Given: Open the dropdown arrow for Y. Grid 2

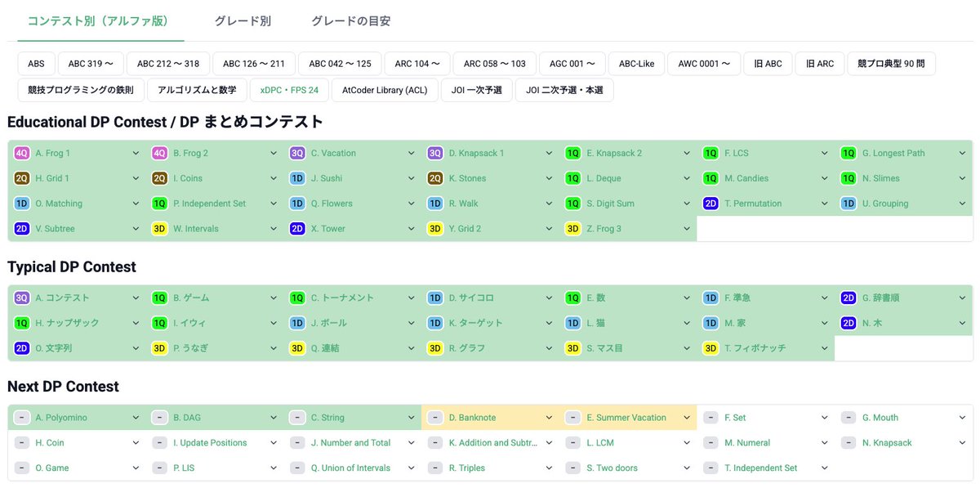Looking at the screenshot, I should 549,229.
